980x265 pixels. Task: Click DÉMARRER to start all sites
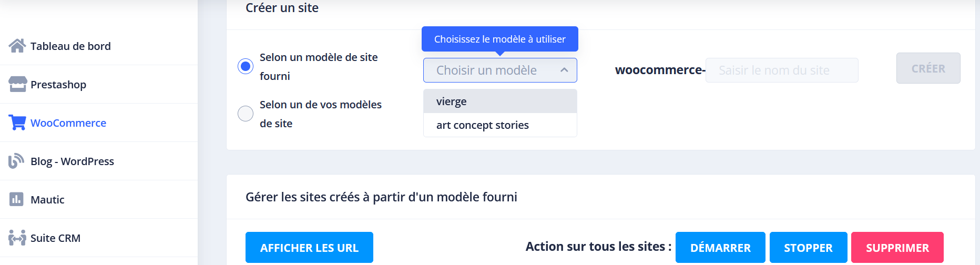tap(720, 248)
